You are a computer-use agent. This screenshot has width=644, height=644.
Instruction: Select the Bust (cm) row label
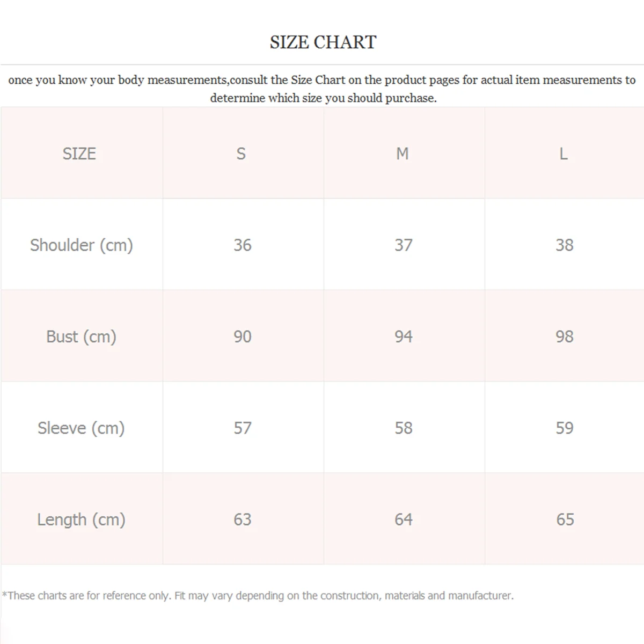coord(82,336)
